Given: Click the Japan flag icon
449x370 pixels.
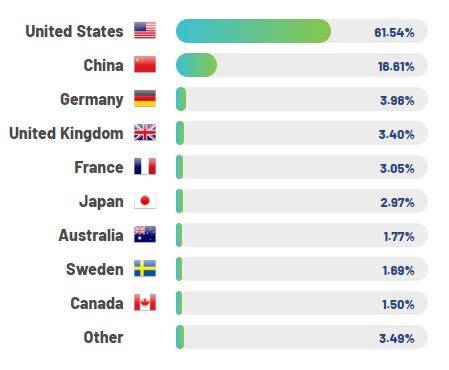Looking at the screenshot, I should click(x=145, y=201).
